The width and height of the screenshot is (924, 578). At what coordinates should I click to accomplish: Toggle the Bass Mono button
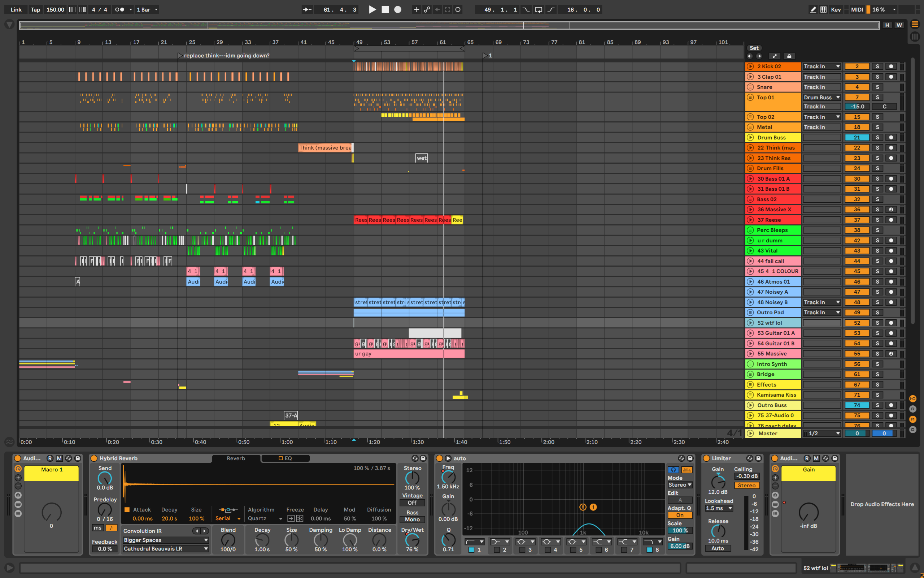click(x=412, y=519)
